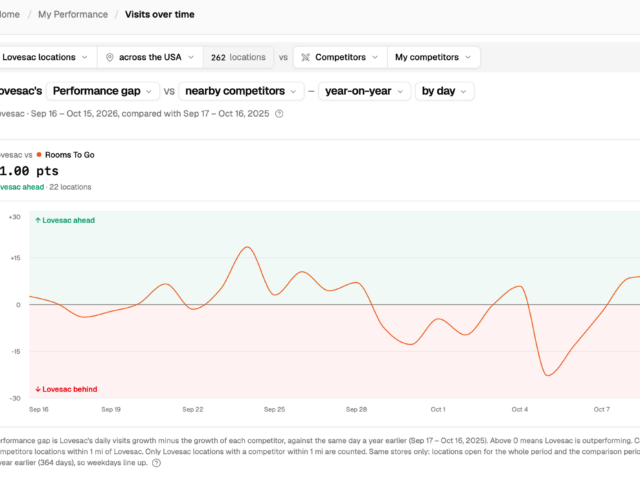Viewport: 640px width, 478px height.
Task: Click Oct 1 axis label
Action: pos(438,409)
